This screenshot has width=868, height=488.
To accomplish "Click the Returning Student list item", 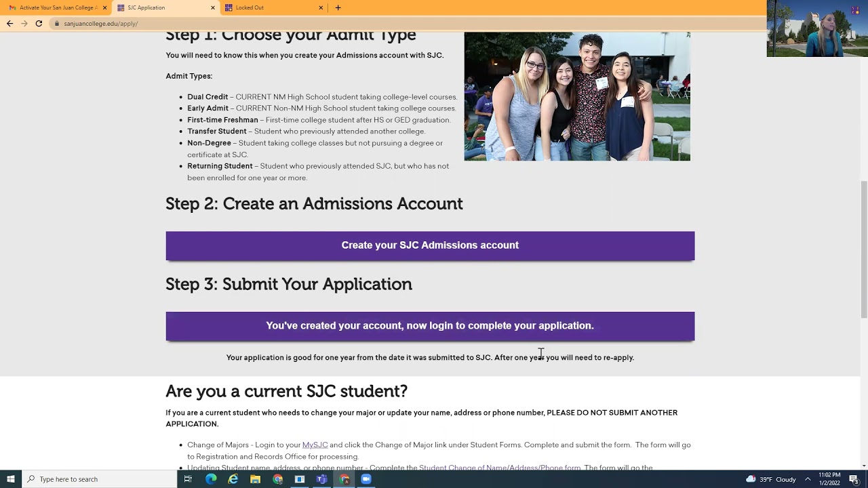I will 318,171.
